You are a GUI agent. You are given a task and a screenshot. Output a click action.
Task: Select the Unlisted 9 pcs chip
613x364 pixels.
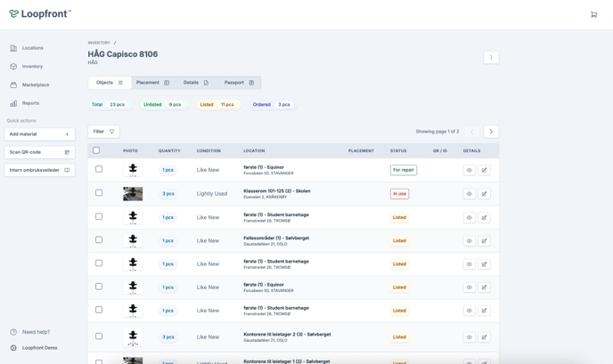coord(163,105)
